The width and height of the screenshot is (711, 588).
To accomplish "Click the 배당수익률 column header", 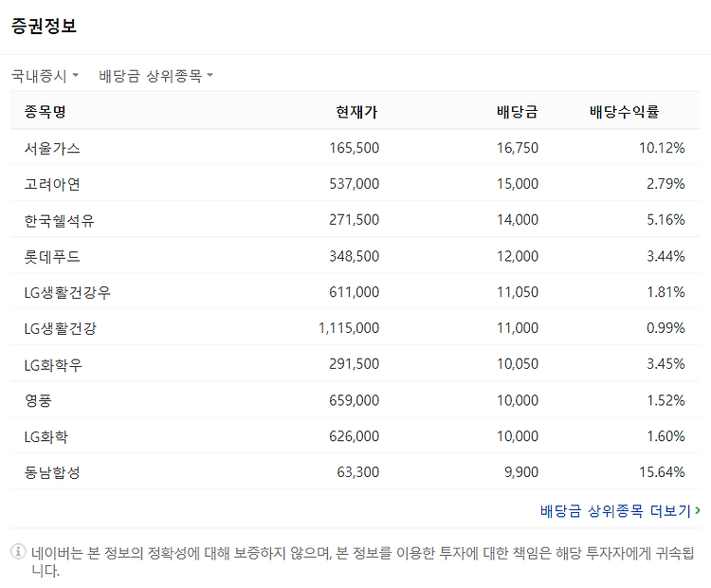I will (625, 112).
